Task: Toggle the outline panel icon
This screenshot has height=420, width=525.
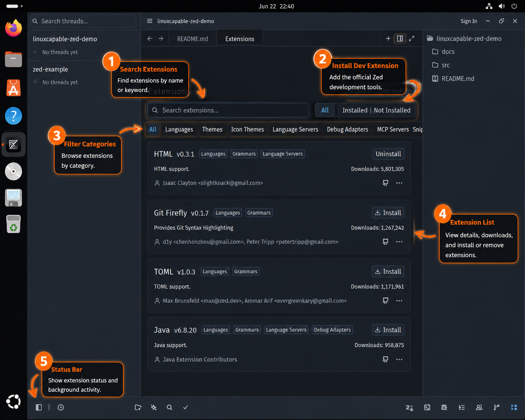Action: pyautogui.click(x=462, y=407)
